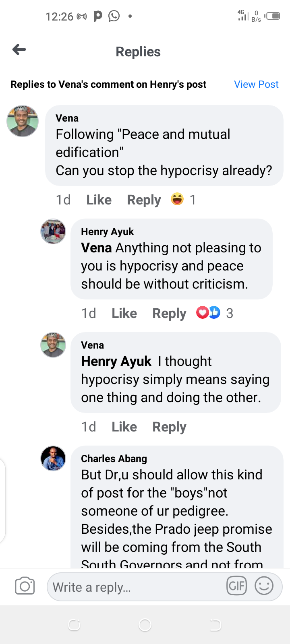The image size is (290, 644).
Task: Open Charles Abang's profile picture
Action: [53, 458]
